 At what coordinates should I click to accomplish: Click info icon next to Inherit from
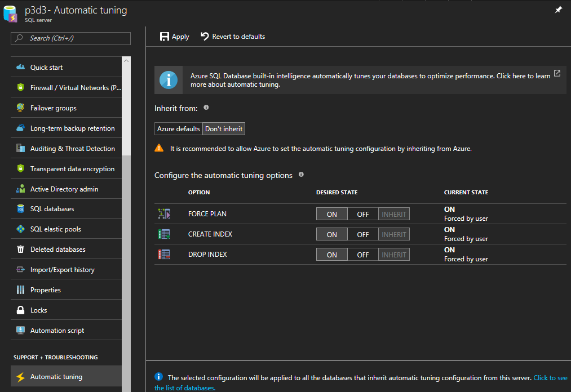click(x=206, y=108)
